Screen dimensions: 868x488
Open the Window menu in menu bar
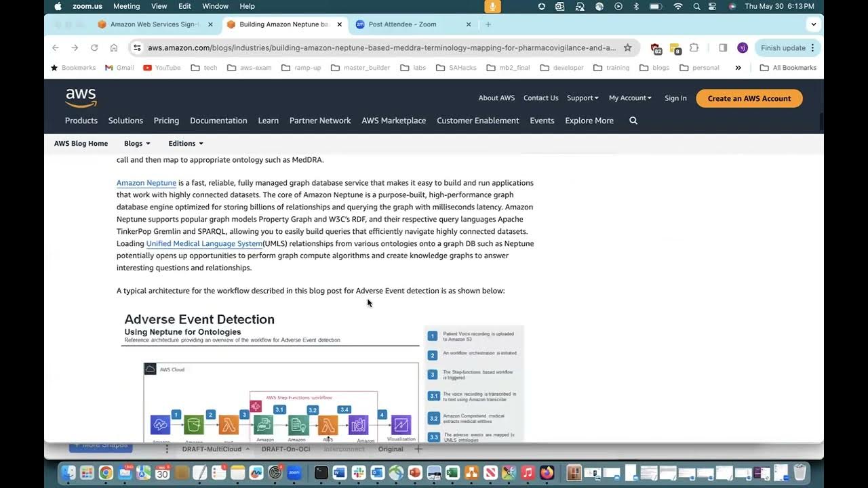pos(215,6)
